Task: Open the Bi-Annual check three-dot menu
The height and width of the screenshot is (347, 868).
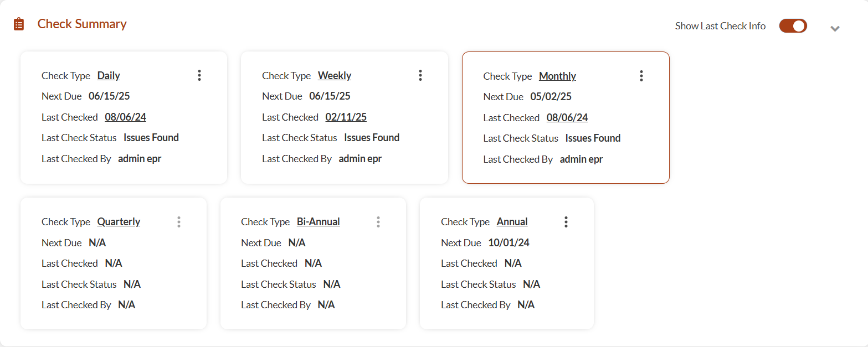Action: coord(378,222)
